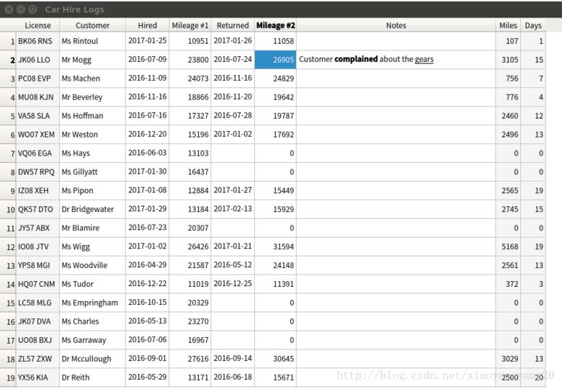Select row header number 1
562x392 pixels.
[8, 41]
